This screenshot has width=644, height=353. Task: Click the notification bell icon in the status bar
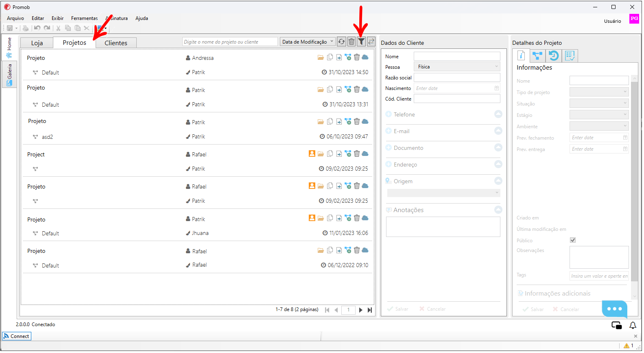click(x=633, y=325)
